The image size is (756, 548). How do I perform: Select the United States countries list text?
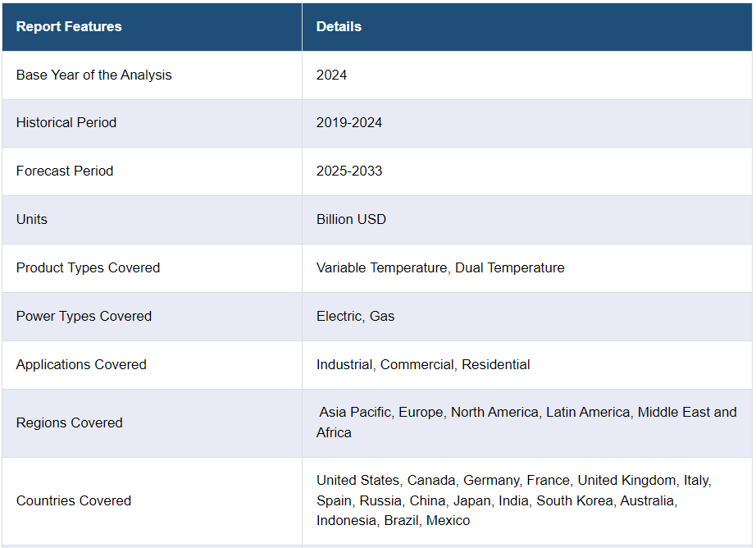coord(514,500)
